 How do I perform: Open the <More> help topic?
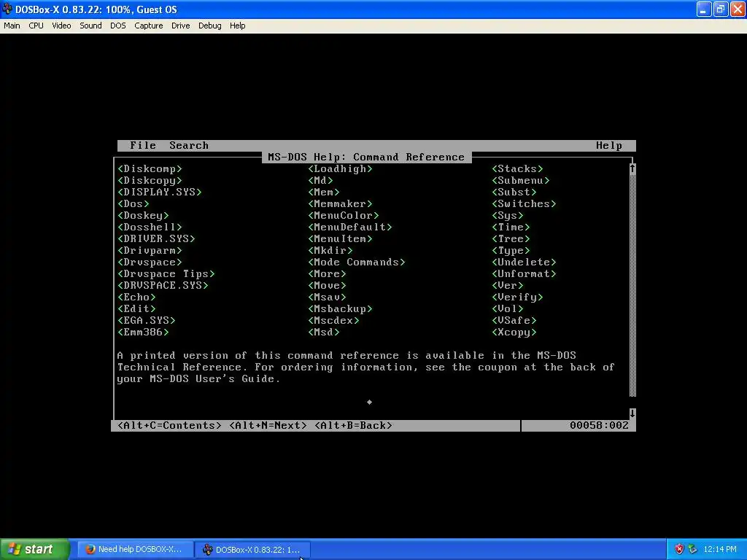(328, 274)
